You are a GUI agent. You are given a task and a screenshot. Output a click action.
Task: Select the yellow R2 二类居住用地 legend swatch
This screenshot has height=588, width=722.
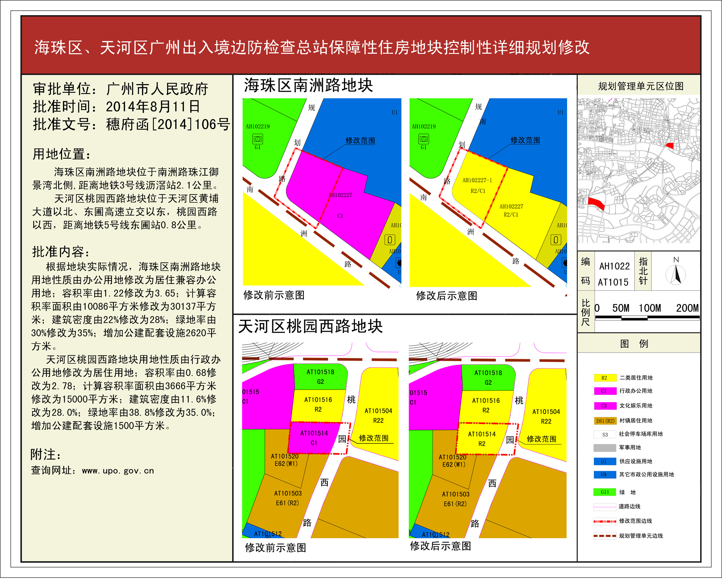click(x=605, y=378)
